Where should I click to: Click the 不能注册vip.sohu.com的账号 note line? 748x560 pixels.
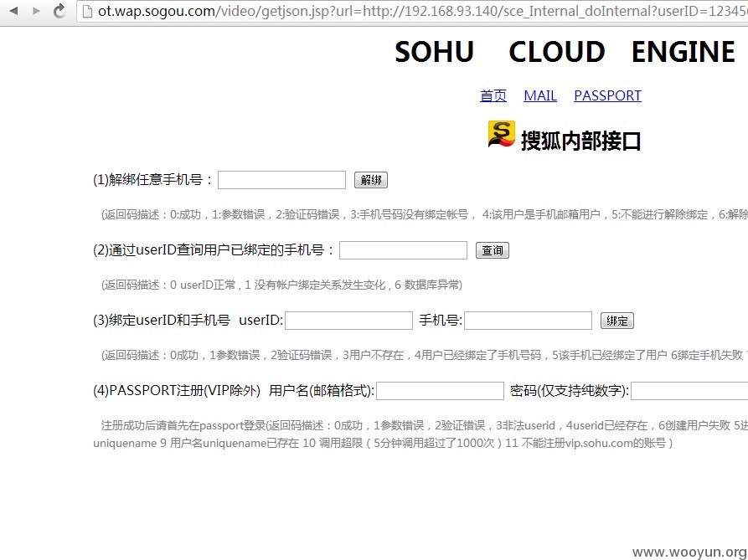594,444
